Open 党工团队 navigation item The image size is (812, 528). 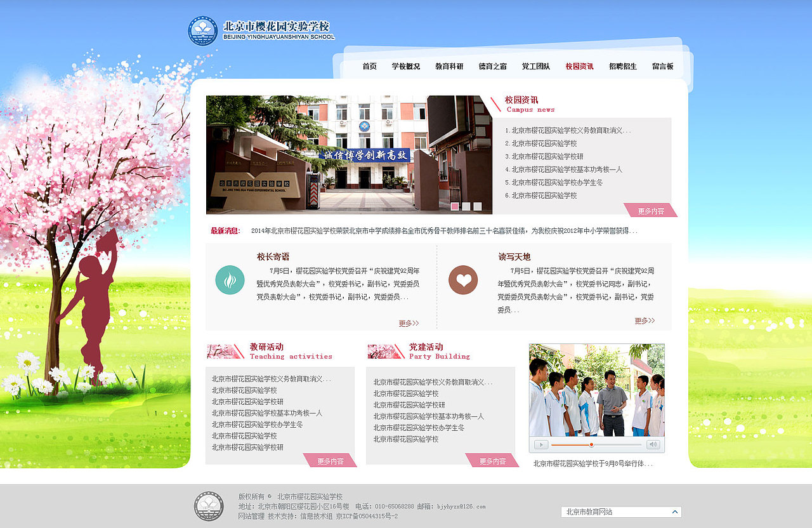(x=536, y=66)
